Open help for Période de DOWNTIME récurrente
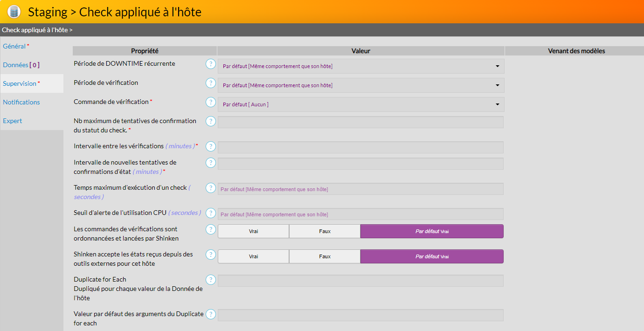The height and width of the screenshot is (331, 644). point(211,64)
